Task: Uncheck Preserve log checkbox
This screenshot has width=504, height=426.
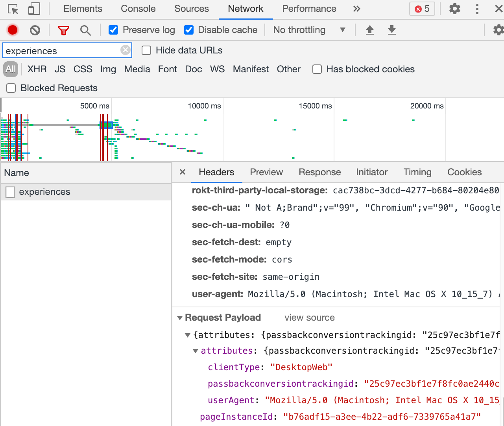Action: coord(113,30)
